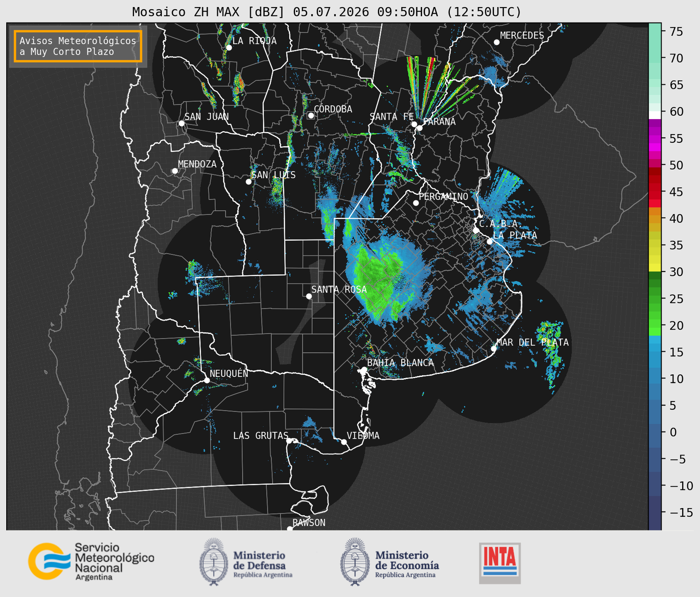700x597 pixels.
Task: Click the Viedma city marker
Action: click(x=344, y=442)
